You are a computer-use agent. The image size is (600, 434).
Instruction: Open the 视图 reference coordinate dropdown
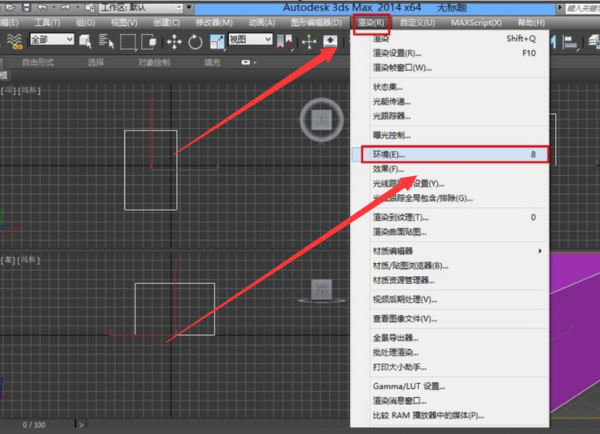pyautogui.click(x=250, y=39)
